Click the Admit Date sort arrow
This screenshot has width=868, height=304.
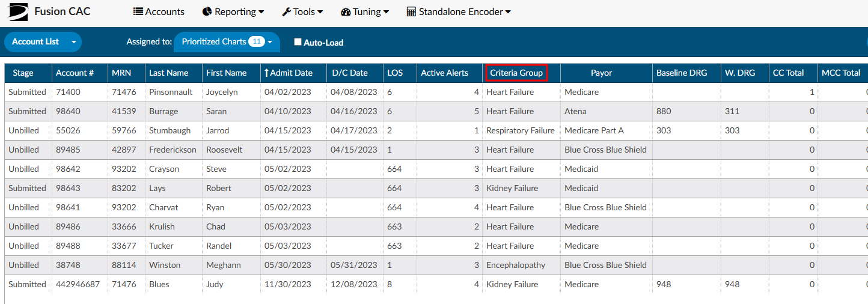266,73
